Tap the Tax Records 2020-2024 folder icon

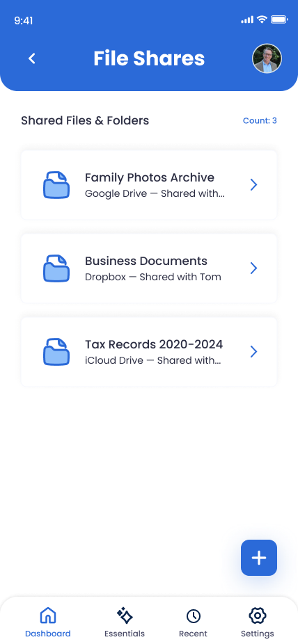pyautogui.click(x=56, y=352)
